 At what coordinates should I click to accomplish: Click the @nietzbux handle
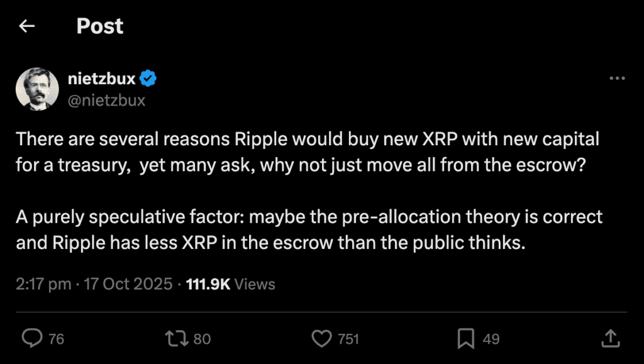point(106,99)
